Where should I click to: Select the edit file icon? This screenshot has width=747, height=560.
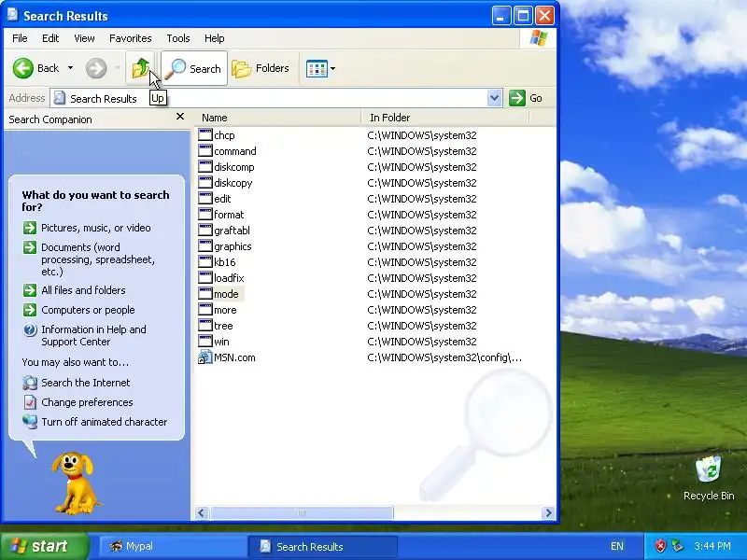(205, 198)
